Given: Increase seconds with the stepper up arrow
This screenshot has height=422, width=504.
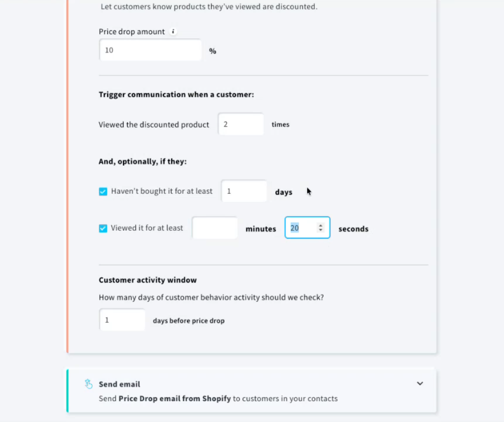Looking at the screenshot, I should (321, 225).
